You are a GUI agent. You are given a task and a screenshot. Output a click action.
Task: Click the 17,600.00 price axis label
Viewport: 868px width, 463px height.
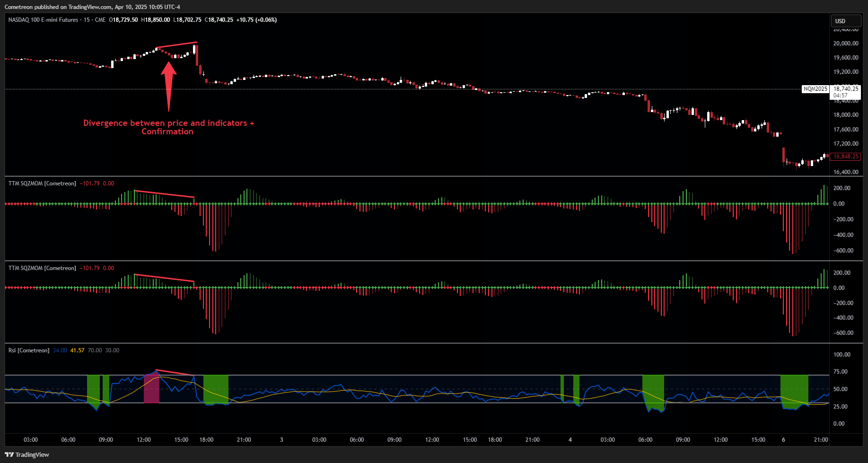point(846,130)
